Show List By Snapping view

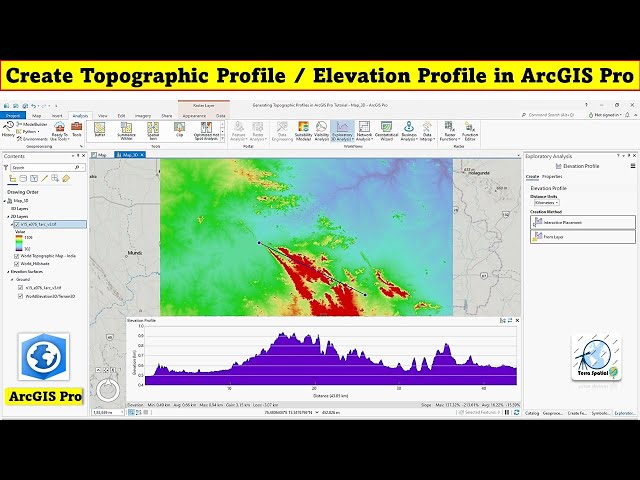[55, 179]
